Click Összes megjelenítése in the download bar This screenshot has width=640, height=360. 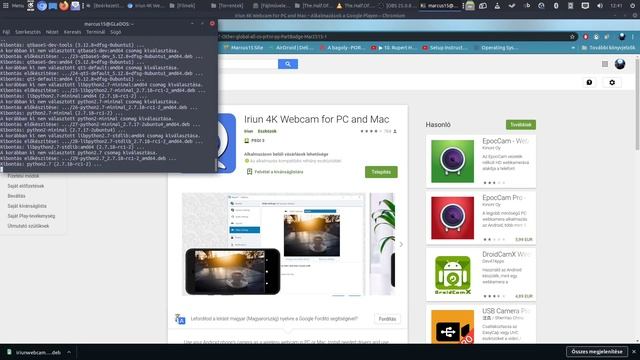[597, 351]
